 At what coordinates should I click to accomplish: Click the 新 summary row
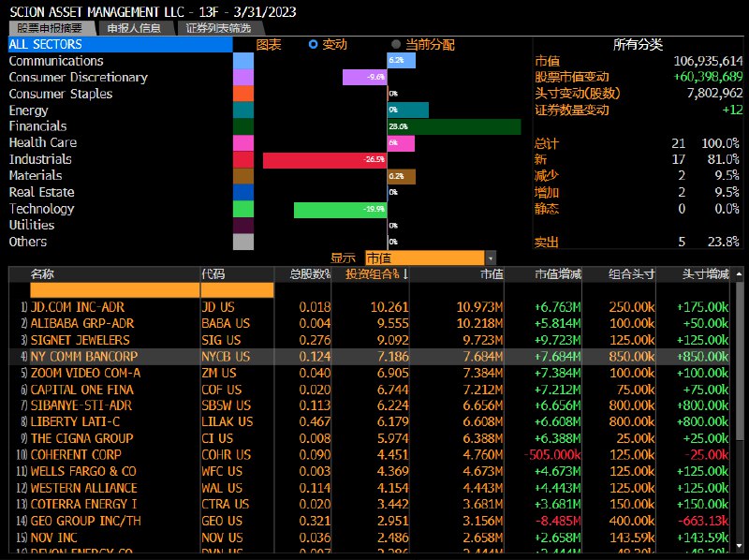point(638,159)
